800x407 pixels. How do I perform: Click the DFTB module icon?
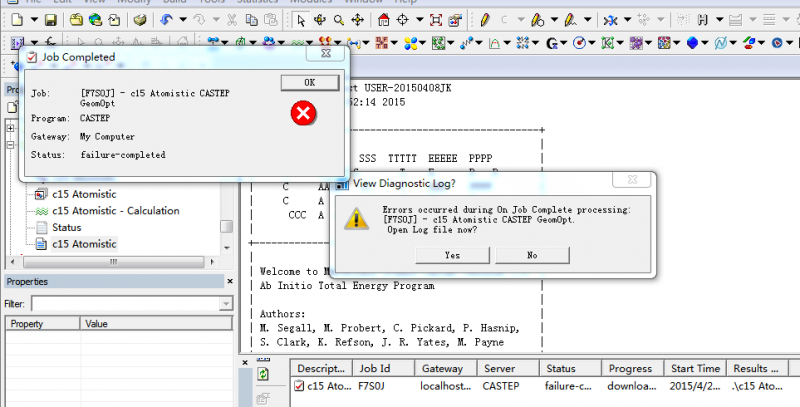pyautogui.click(x=381, y=43)
